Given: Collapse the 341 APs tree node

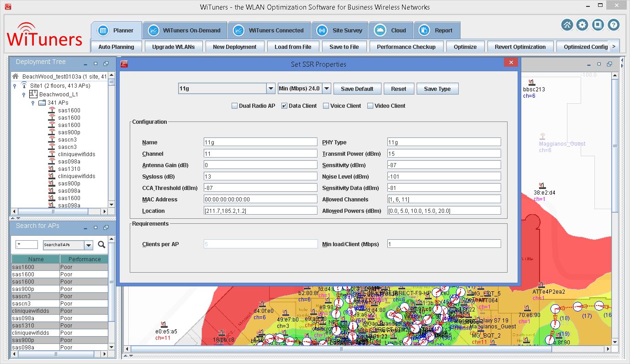Looking at the screenshot, I should point(33,103).
